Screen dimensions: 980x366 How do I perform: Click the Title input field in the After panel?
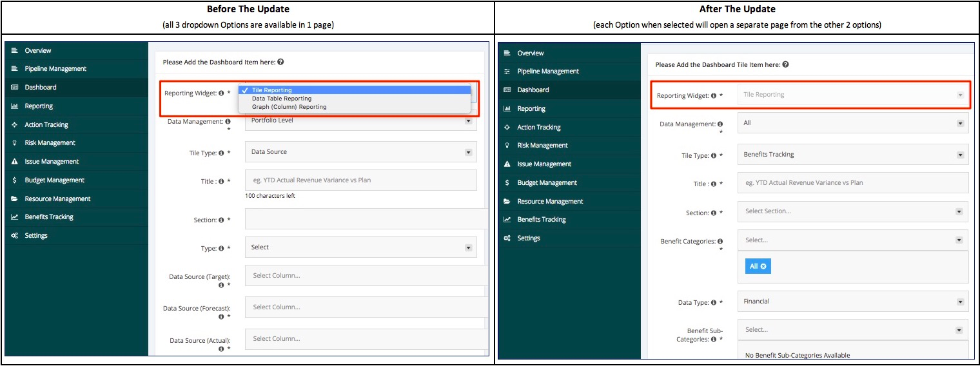click(853, 183)
